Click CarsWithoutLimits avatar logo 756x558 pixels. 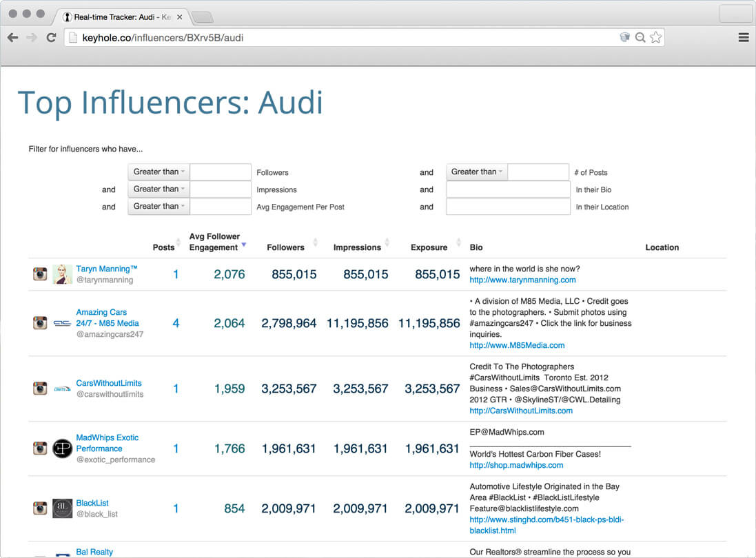(x=62, y=389)
